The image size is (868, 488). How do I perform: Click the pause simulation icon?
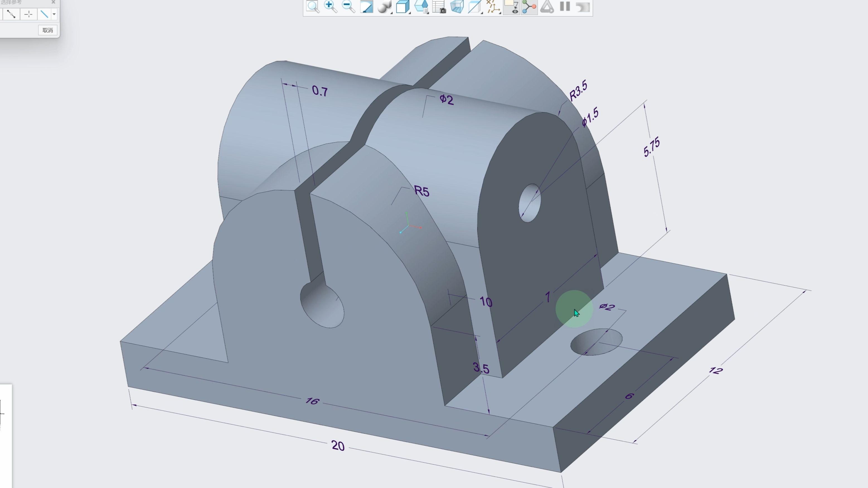pyautogui.click(x=565, y=7)
